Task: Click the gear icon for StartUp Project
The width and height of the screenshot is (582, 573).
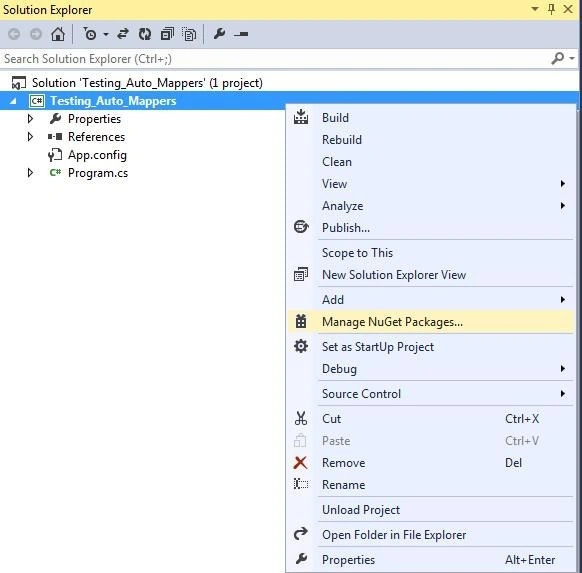Action: 301,346
